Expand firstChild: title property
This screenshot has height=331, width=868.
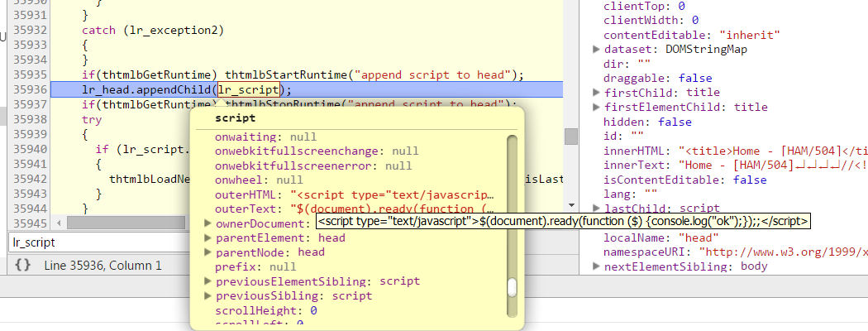pos(596,93)
